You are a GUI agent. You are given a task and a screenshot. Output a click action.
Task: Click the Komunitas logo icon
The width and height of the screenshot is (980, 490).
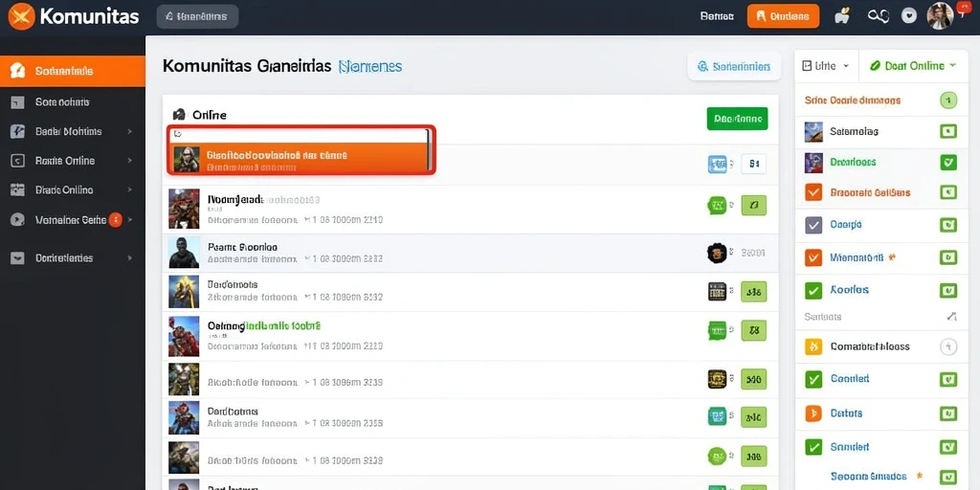(22, 16)
